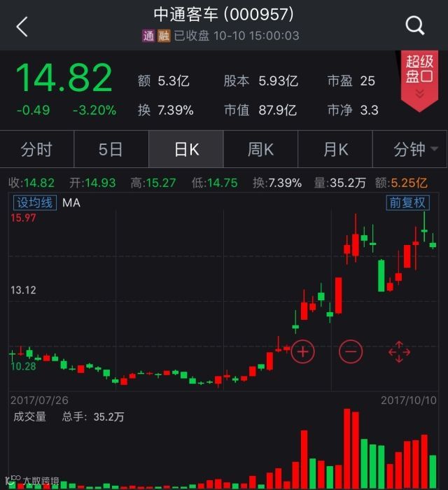The width and height of the screenshot is (448, 490).
Task: Tap the high price 高:15.27
Action: coord(153,183)
